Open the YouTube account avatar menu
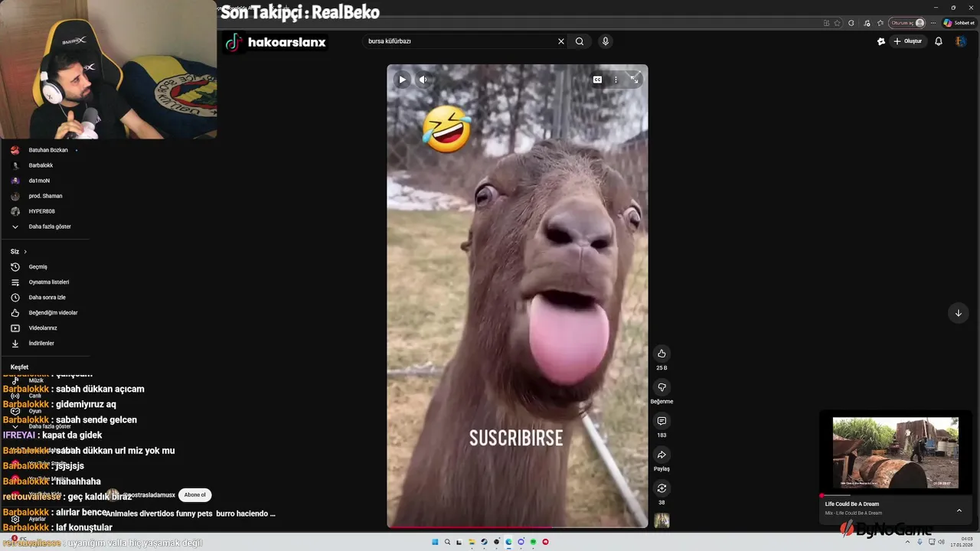The height and width of the screenshot is (551, 980). click(x=961, y=41)
